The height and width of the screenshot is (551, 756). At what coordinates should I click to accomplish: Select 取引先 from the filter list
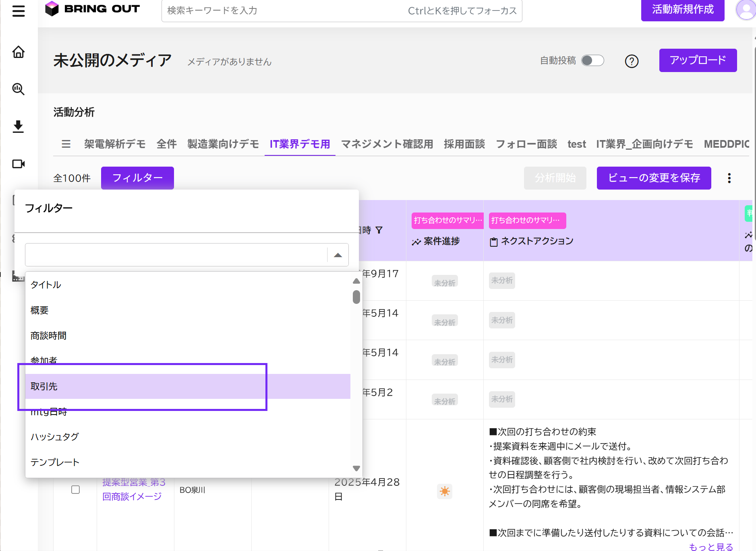click(x=44, y=386)
